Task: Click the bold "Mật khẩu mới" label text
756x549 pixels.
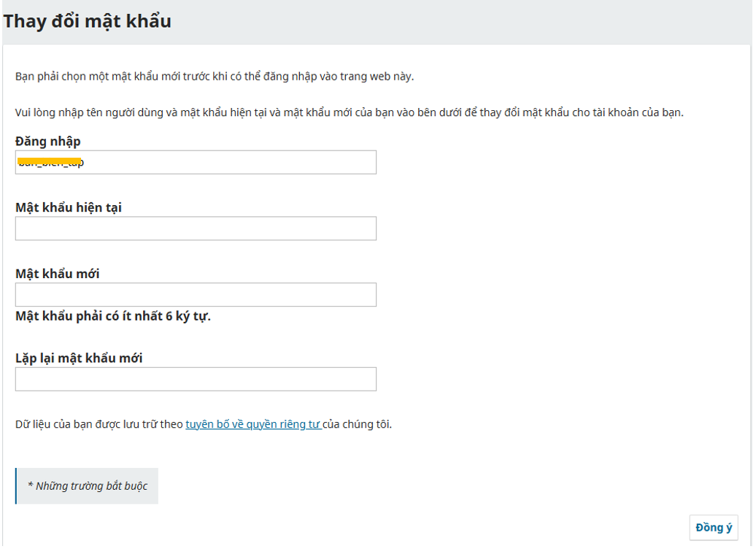Action: tap(58, 274)
